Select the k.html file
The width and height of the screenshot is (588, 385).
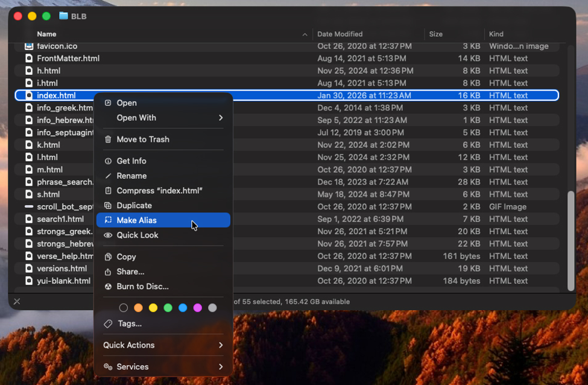(x=287, y=145)
